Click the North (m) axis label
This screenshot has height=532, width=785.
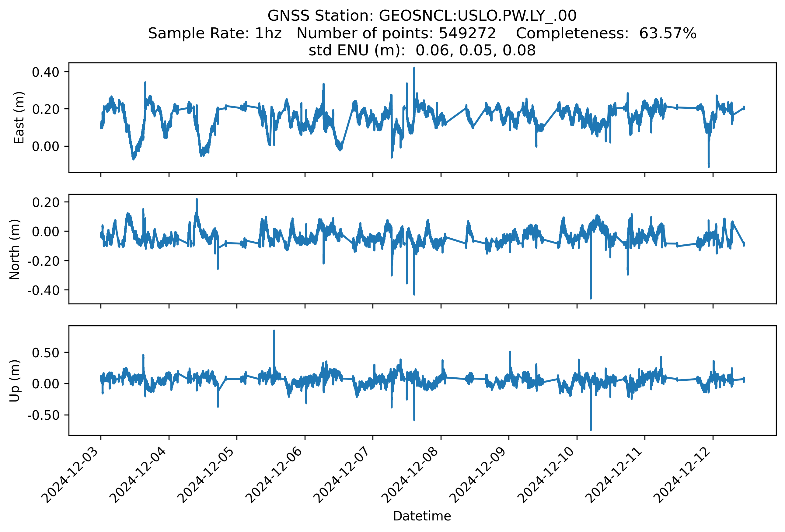(x=15, y=249)
